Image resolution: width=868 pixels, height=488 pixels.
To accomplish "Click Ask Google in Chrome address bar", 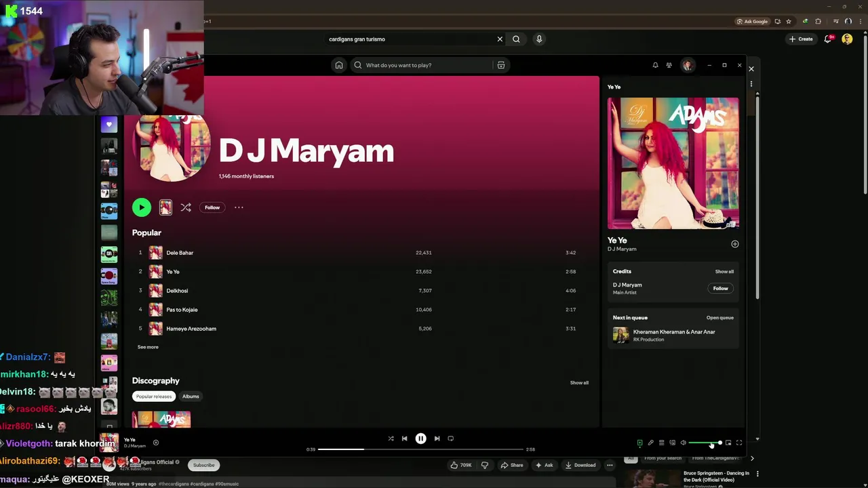I will tap(753, 22).
